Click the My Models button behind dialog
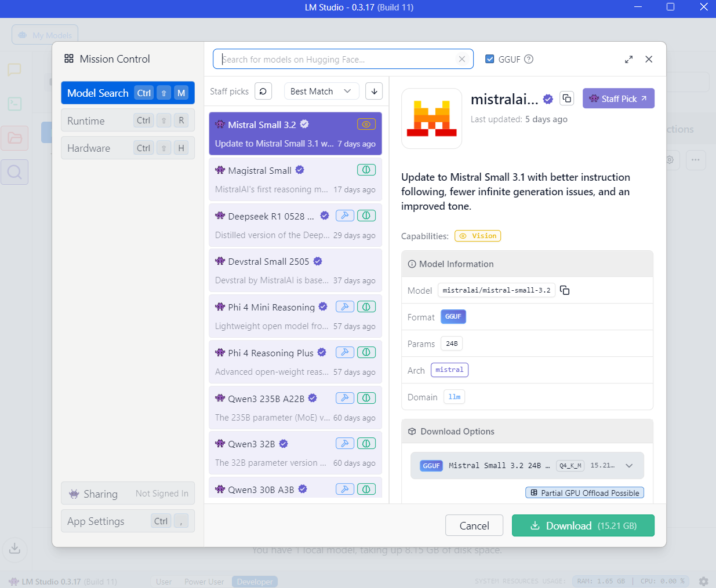716x588 pixels. coord(45,35)
